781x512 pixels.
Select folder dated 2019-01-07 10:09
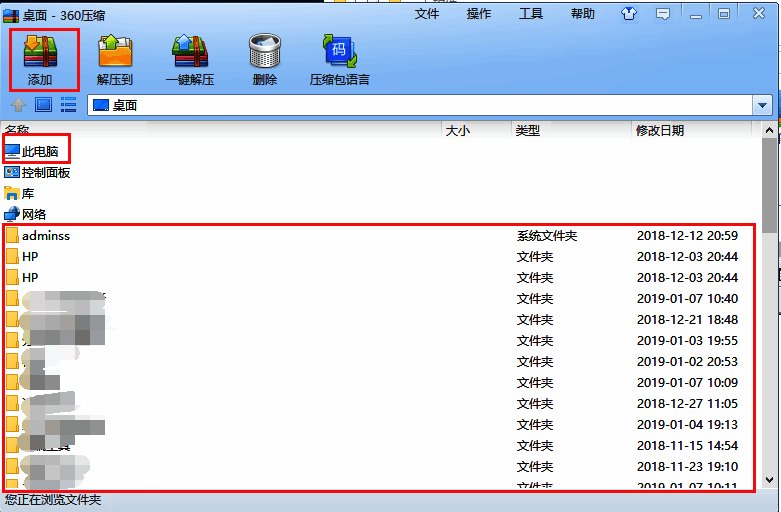tap(381, 383)
